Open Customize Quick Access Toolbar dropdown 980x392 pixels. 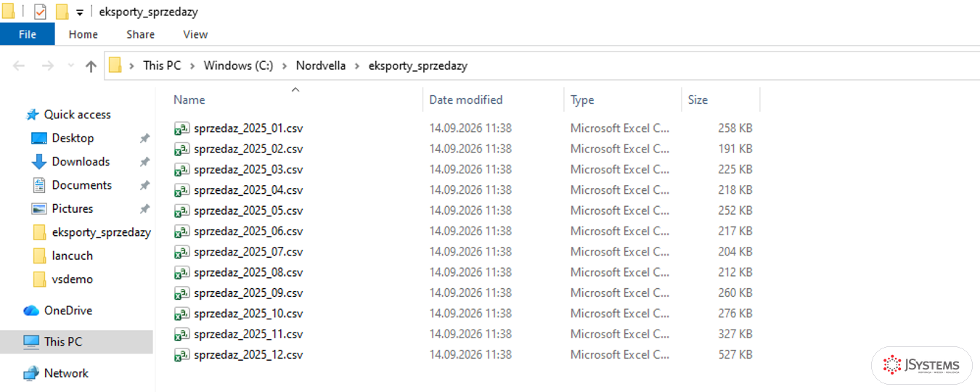80,12
